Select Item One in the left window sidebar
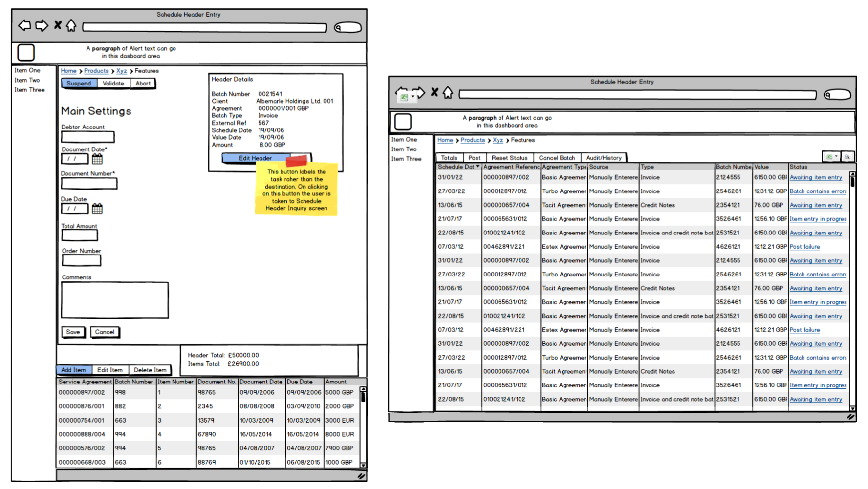Viewport: 868px width, 489px height. (x=27, y=70)
